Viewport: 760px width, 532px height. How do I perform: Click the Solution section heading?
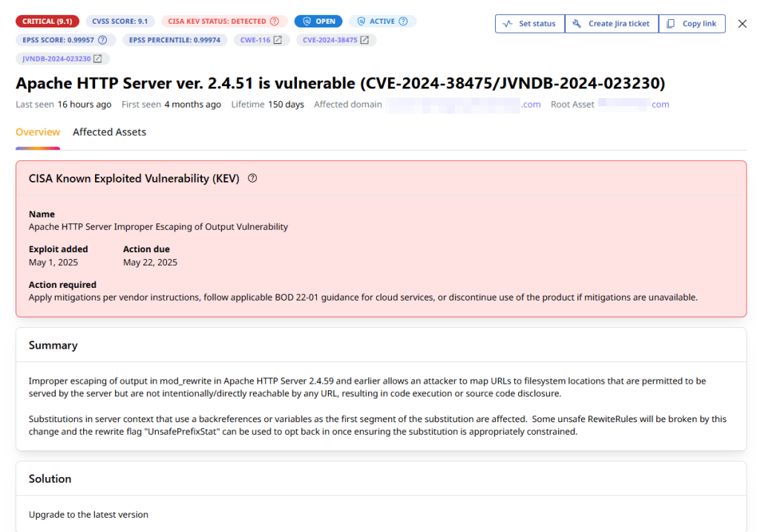coord(50,479)
